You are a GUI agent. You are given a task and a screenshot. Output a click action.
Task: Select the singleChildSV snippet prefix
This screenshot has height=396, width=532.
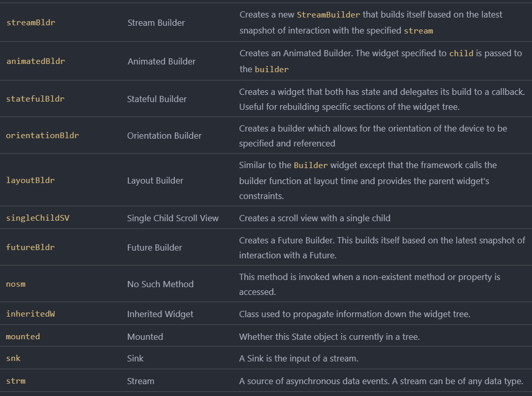point(38,218)
